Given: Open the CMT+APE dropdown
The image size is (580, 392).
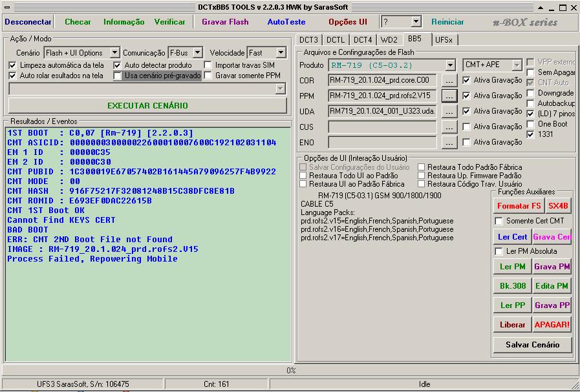Looking at the screenshot, I should [517, 65].
